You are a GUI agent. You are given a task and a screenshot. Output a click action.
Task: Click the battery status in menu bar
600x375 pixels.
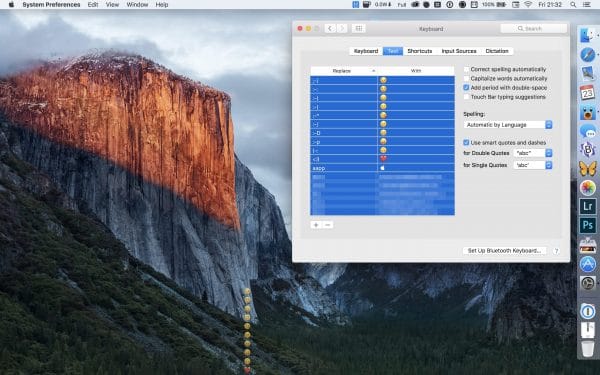pos(494,5)
